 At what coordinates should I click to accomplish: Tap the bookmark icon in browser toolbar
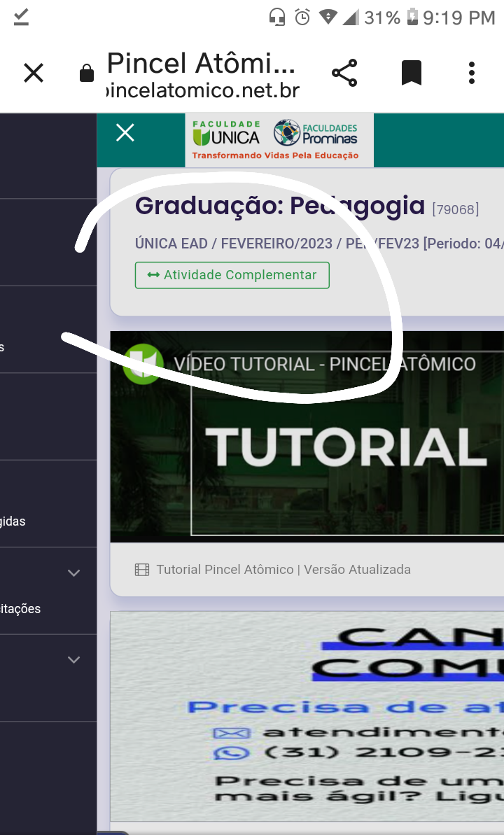(411, 73)
